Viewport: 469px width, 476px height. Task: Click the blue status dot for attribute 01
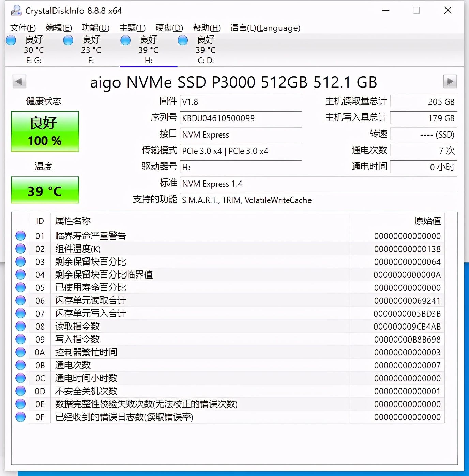click(20, 235)
